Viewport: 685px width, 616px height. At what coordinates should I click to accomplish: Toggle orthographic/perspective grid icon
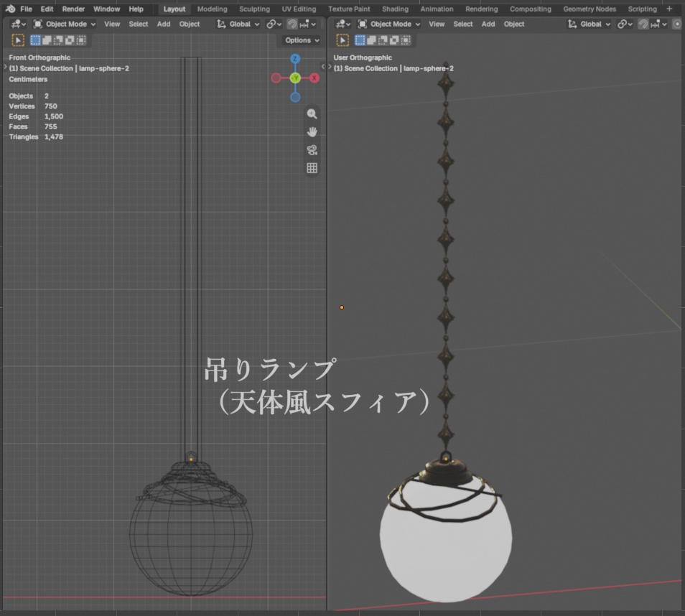[x=312, y=168]
